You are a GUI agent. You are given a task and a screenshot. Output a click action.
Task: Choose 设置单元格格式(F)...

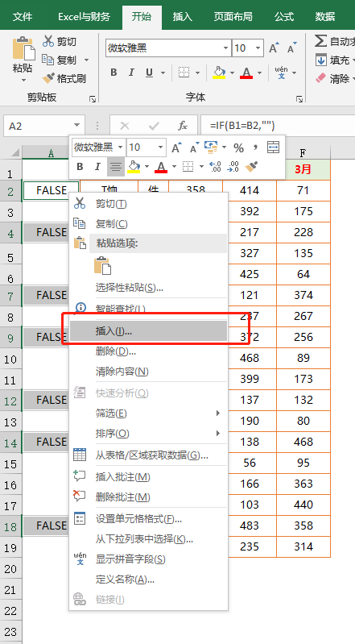pos(148,519)
